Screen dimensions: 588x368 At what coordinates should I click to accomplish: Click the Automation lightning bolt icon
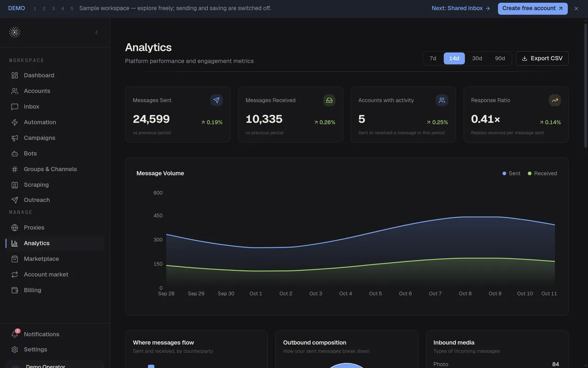point(15,122)
